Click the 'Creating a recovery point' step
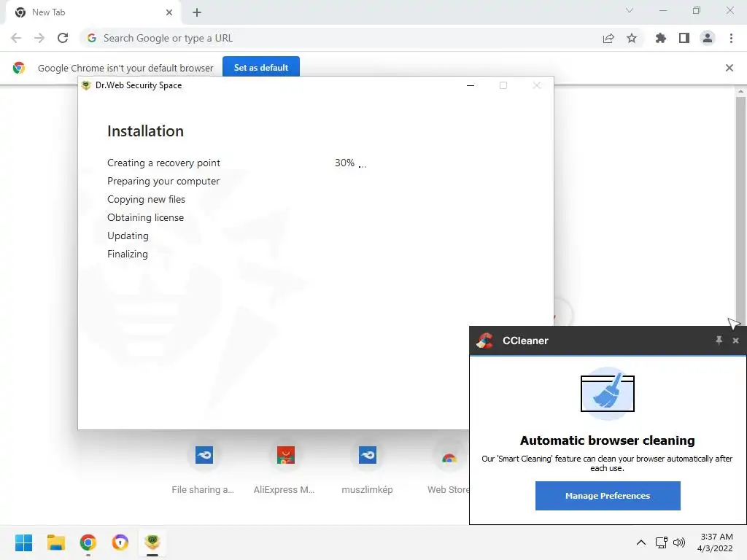 click(163, 163)
